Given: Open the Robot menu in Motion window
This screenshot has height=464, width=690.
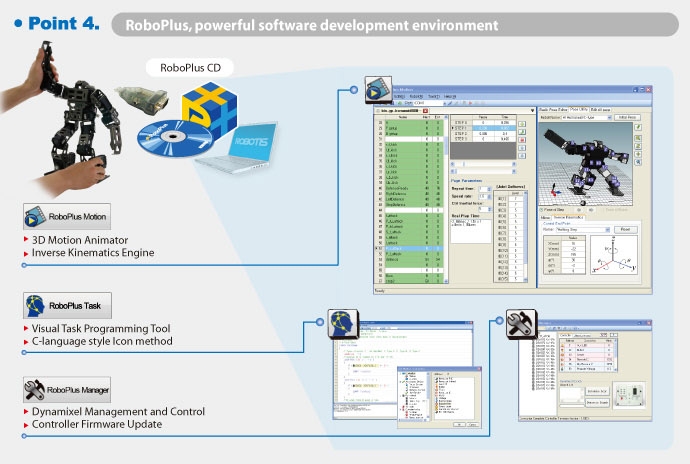Looking at the screenshot, I should pyautogui.click(x=416, y=96).
